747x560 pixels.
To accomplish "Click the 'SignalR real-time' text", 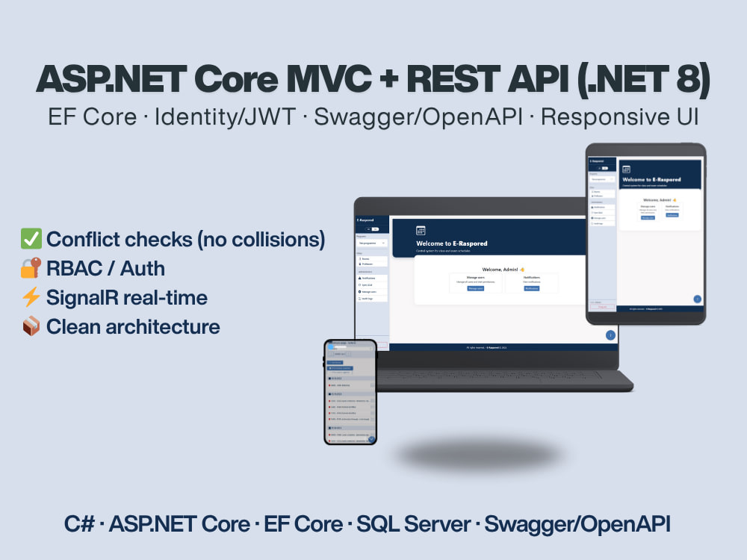I will pyautogui.click(x=127, y=298).
